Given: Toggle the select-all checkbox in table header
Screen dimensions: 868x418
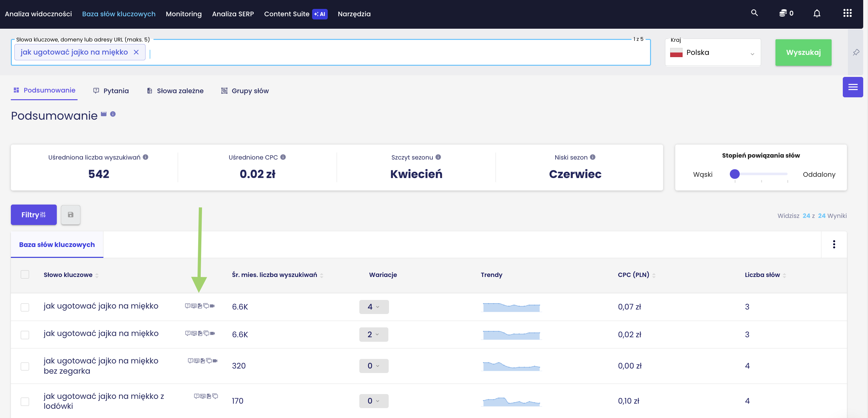Looking at the screenshot, I should click(25, 274).
